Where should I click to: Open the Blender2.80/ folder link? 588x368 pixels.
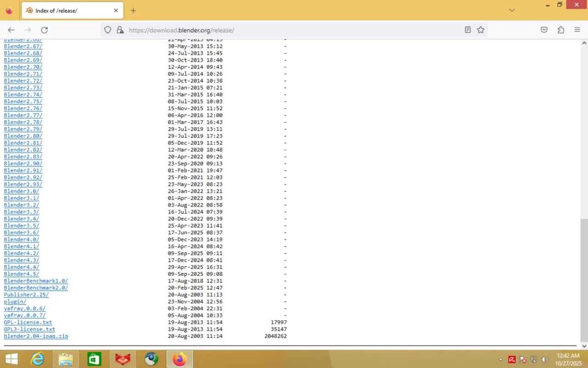point(23,136)
